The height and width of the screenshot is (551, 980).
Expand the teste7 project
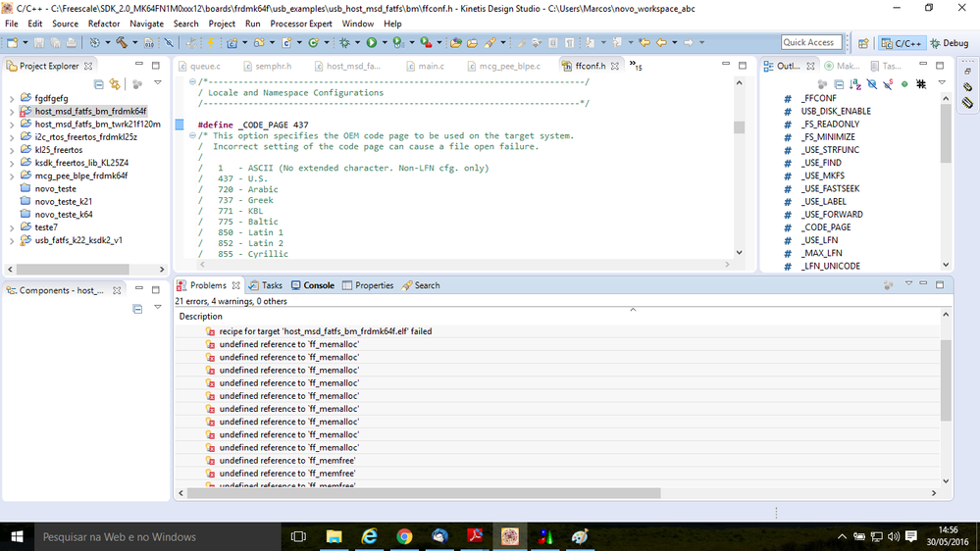pyautogui.click(x=12, y=228)
